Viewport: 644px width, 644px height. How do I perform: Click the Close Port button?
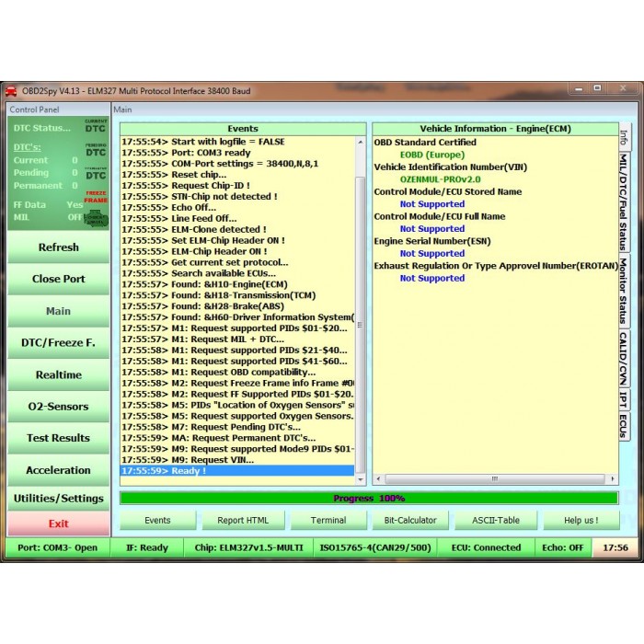click(59, 279)
